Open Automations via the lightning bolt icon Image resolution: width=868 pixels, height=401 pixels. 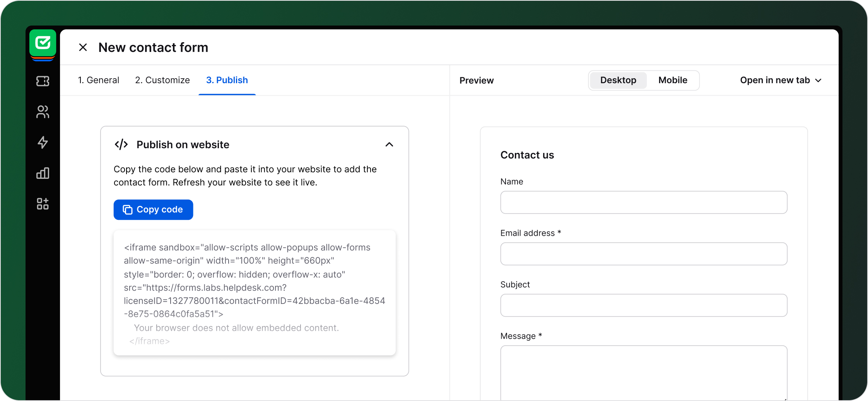click(43, 142)
